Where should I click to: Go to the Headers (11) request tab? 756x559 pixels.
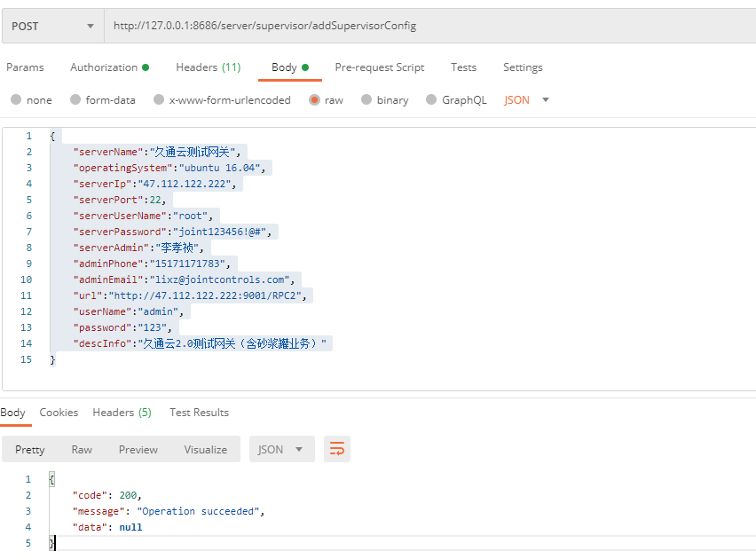click(208, 67)
